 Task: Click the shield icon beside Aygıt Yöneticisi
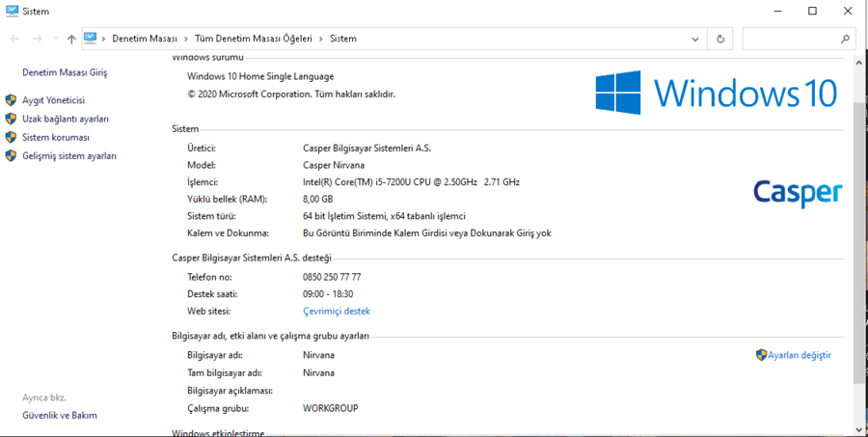tap(11, 100)
